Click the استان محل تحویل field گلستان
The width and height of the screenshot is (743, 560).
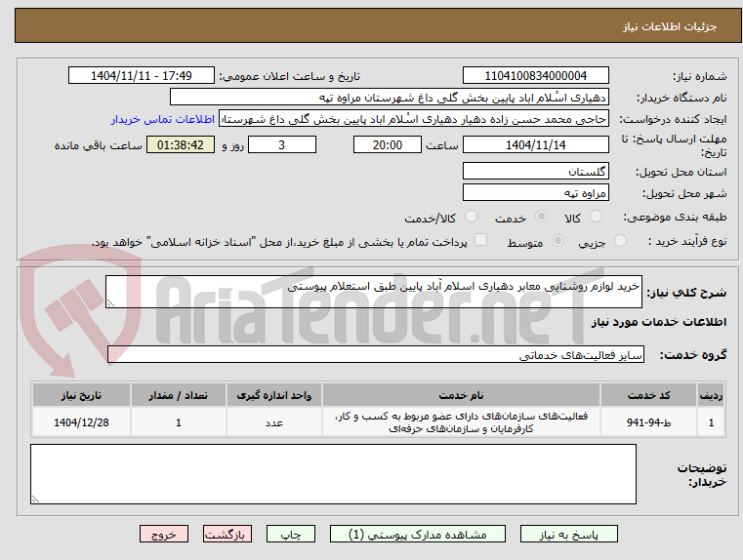535,171
